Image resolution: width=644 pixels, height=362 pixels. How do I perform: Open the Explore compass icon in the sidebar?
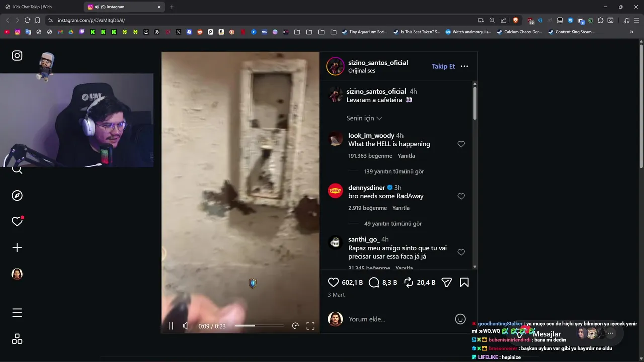(x=17, y=196)
